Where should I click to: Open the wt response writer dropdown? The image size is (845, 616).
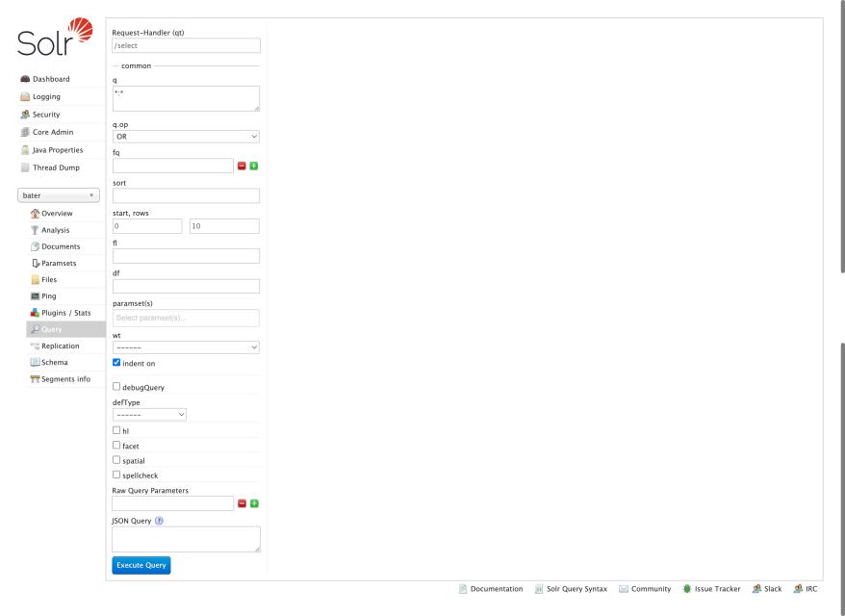click(185, 347)
